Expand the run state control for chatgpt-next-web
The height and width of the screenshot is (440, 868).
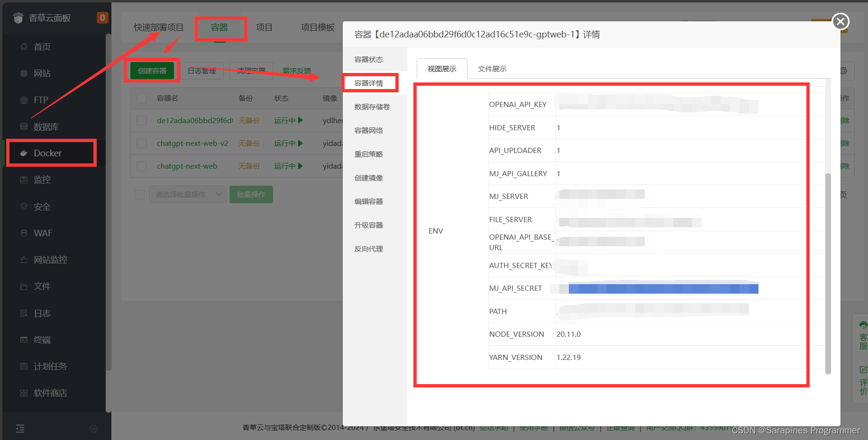tap(301, 166)
